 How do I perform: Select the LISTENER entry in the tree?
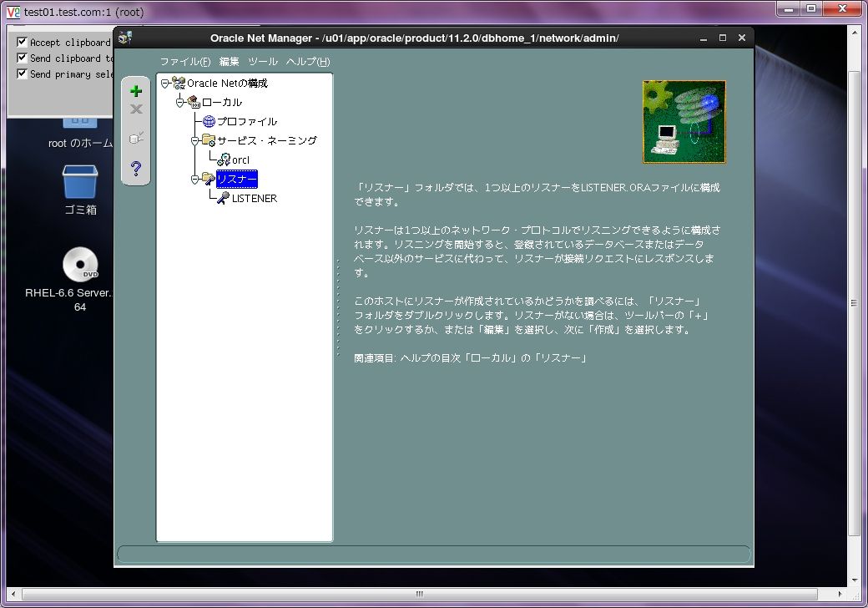coord(255,198)
